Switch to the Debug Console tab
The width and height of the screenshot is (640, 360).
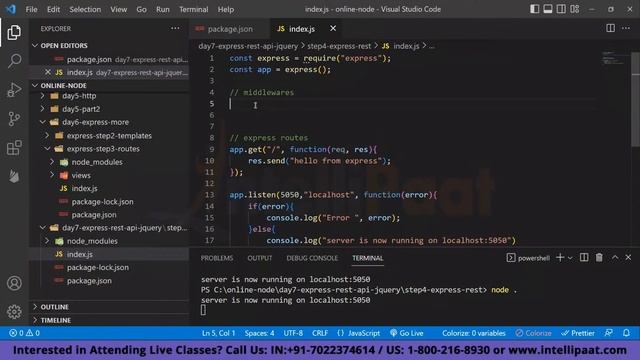pyautogui.click(x=312, y=258)
